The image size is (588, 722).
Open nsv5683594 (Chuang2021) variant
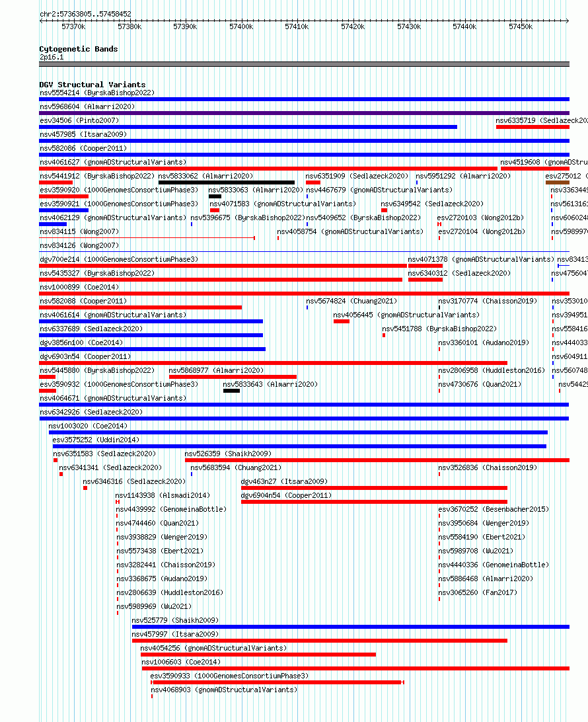[236, 467]
